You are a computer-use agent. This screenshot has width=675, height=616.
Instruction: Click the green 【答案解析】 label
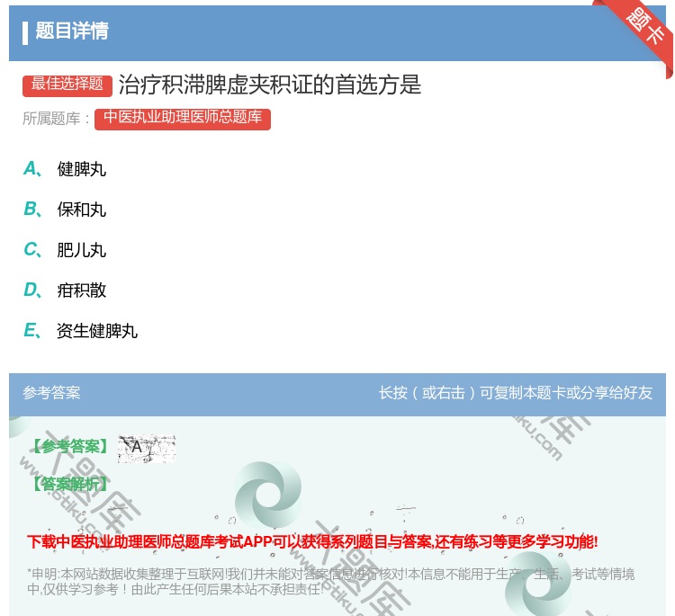point(71,485)
